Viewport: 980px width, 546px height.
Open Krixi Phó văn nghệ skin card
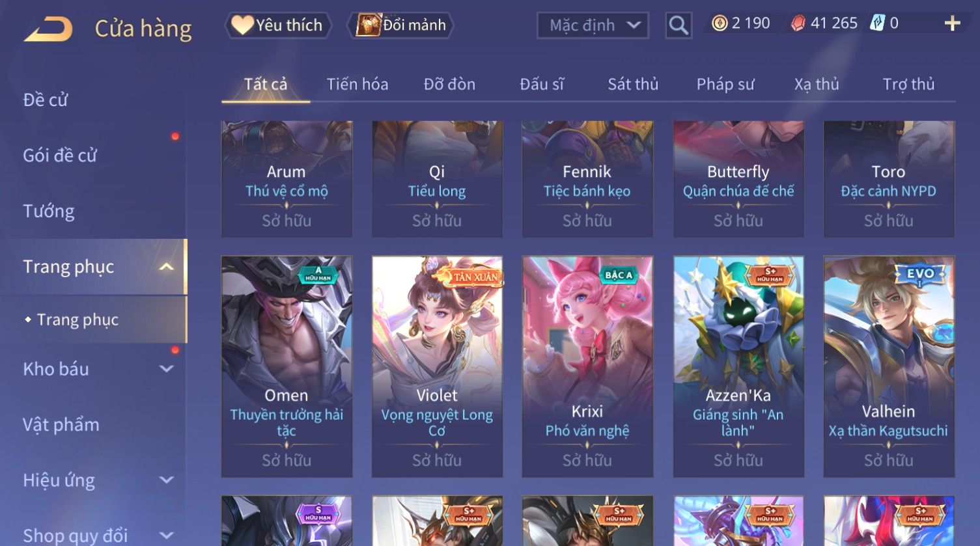(587, 366)
